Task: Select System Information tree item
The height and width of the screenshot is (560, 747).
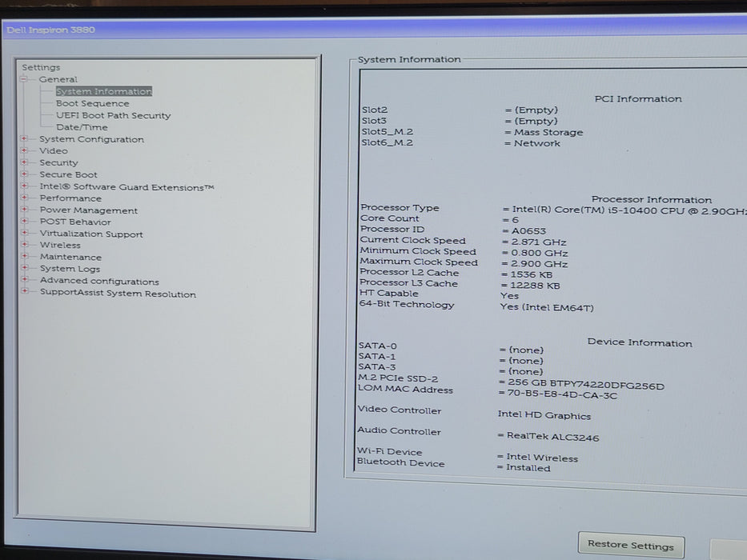Action: 104,91
